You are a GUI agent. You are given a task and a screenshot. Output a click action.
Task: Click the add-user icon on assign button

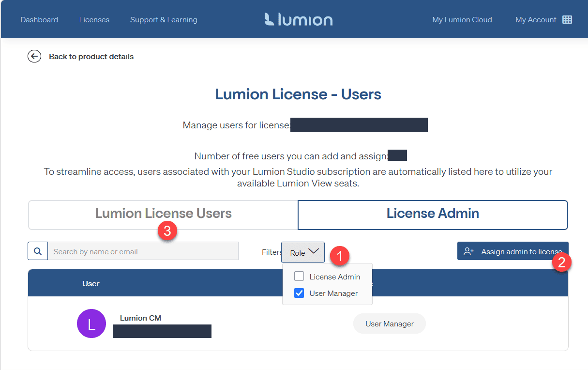tap(468, 251)
